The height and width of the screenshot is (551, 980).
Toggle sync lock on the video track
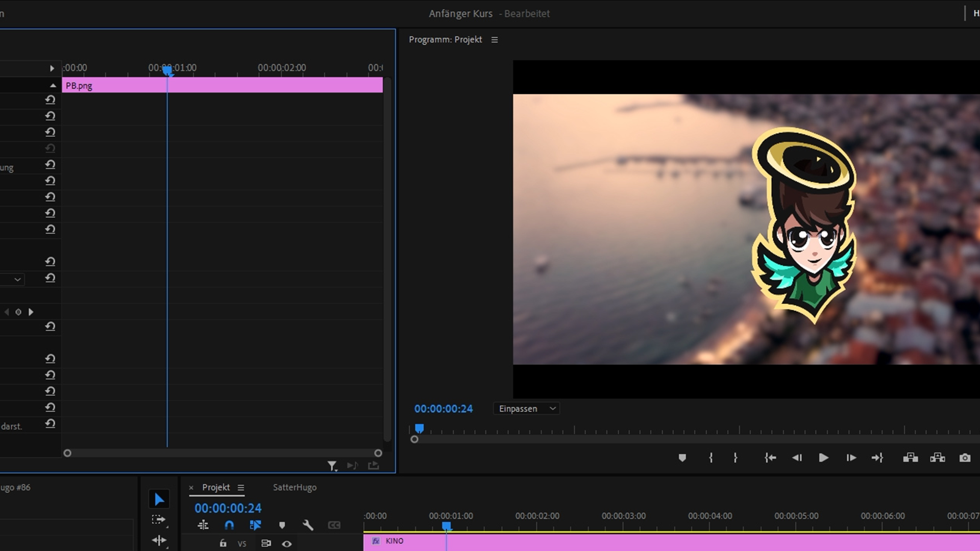266,543
